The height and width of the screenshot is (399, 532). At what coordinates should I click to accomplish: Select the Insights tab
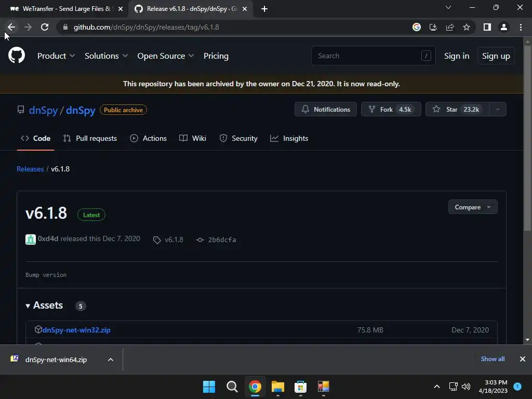pyautogui.click(x=289, y=138)
